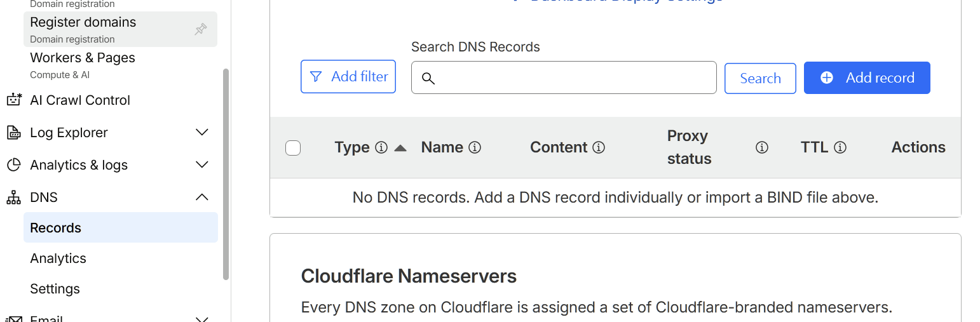
Task: Click the Log Explorer icon
Action: pos(13,133)
